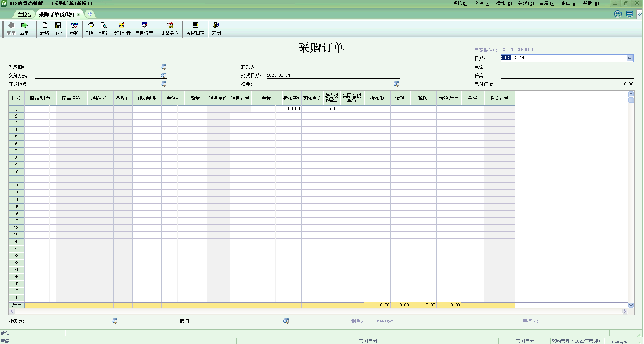Create a new order with 新增
The width and height of the screenshot is (644, 344).
click(45, 29)
